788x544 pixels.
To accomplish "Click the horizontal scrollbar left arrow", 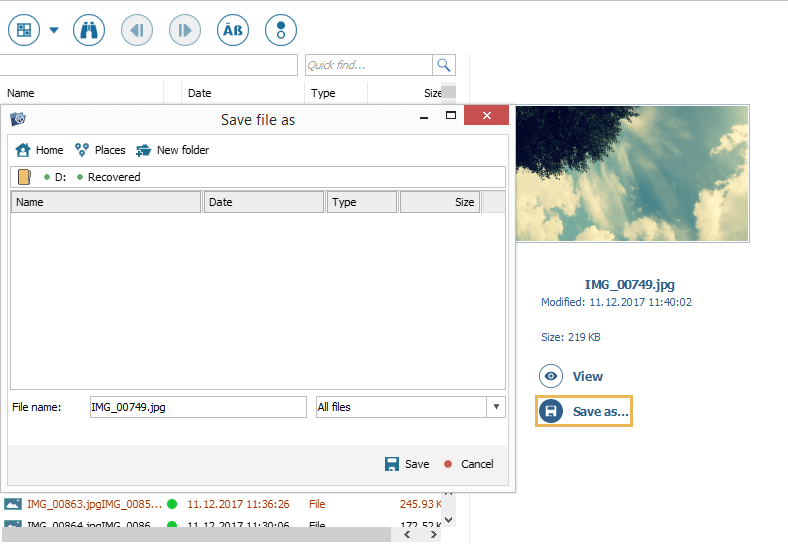I will click(x=407, y=534).
